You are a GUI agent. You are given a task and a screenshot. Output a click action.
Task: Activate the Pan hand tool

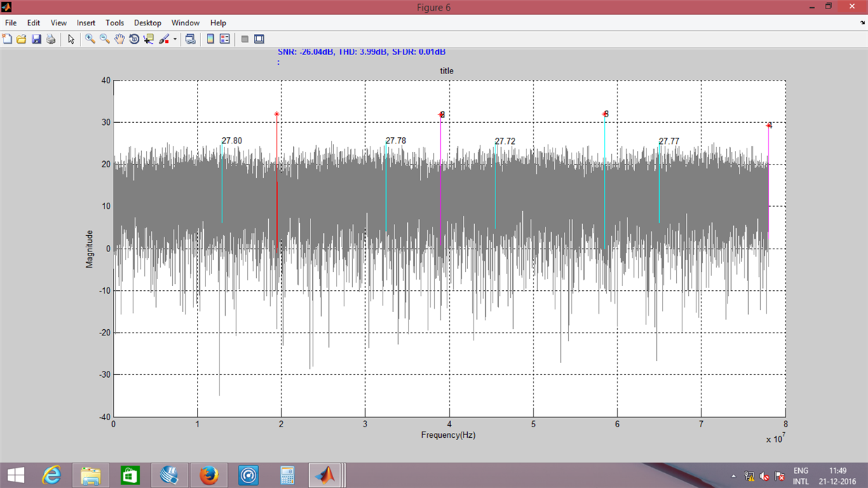coord(119,40)
